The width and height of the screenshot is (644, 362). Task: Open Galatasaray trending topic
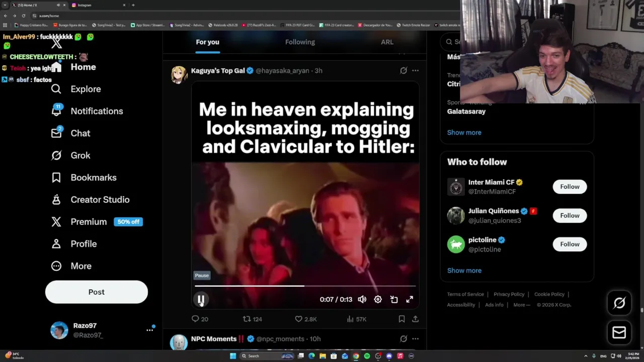click(x=466, y=111)
